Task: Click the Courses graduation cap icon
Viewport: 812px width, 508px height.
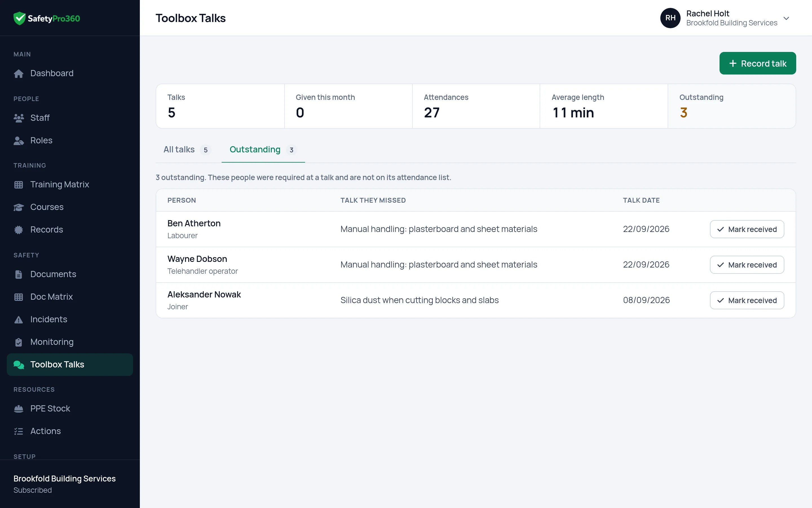Action: coord(19,207)
